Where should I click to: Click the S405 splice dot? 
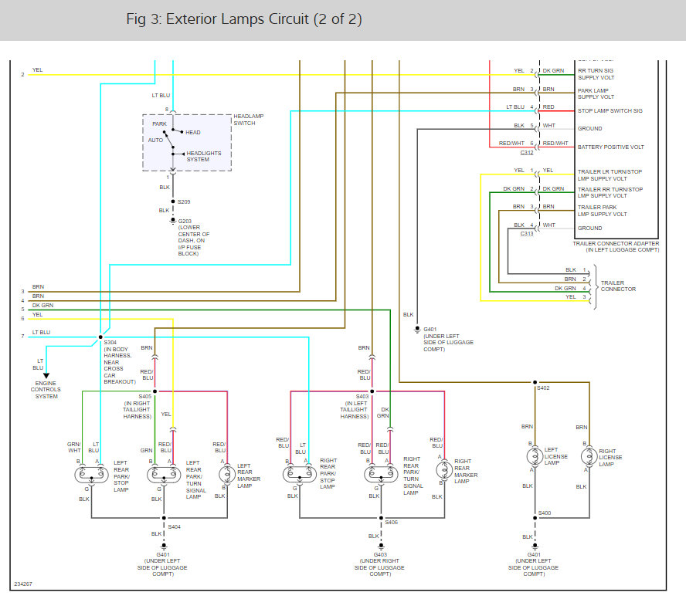155,391
